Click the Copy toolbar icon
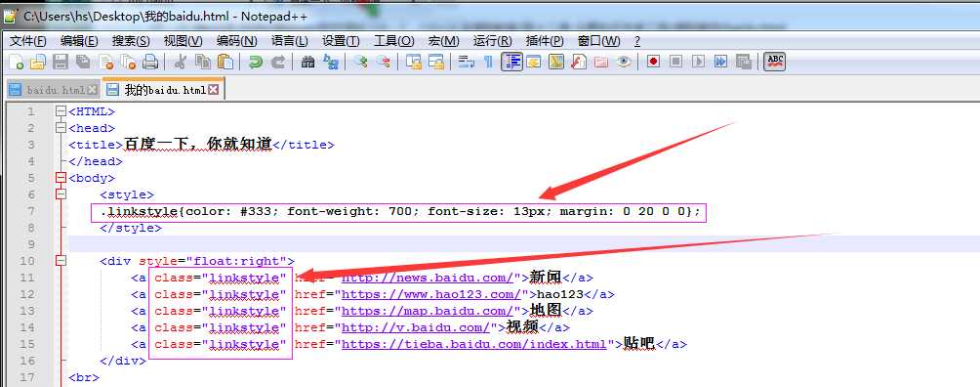The width and height of the screenshot is (980, 387). point(202,62)
